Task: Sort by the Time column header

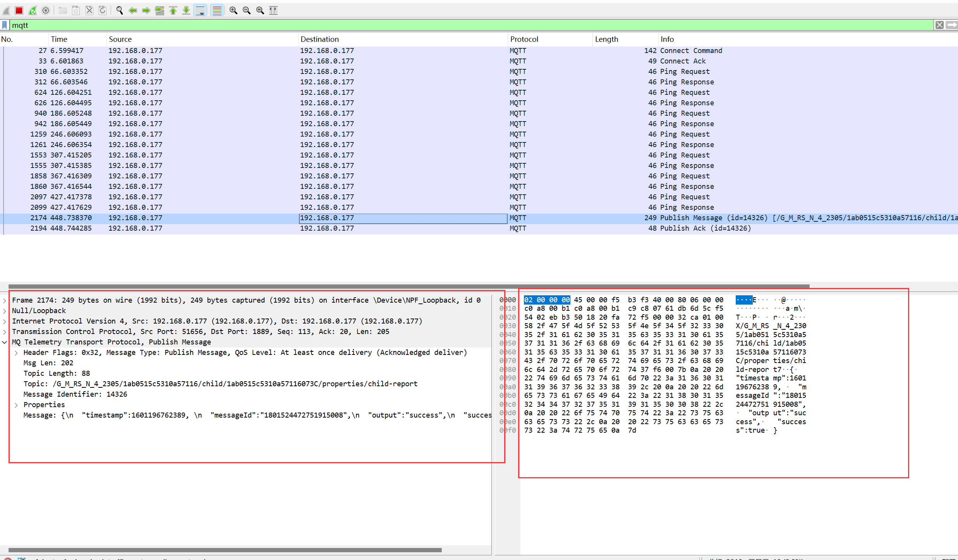Action: point(59,39)
